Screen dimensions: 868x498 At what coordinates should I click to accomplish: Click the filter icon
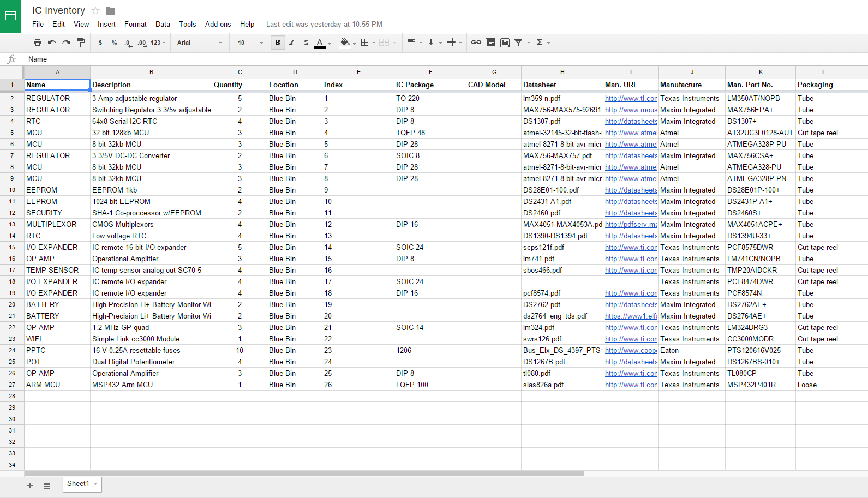coord(519,43)
